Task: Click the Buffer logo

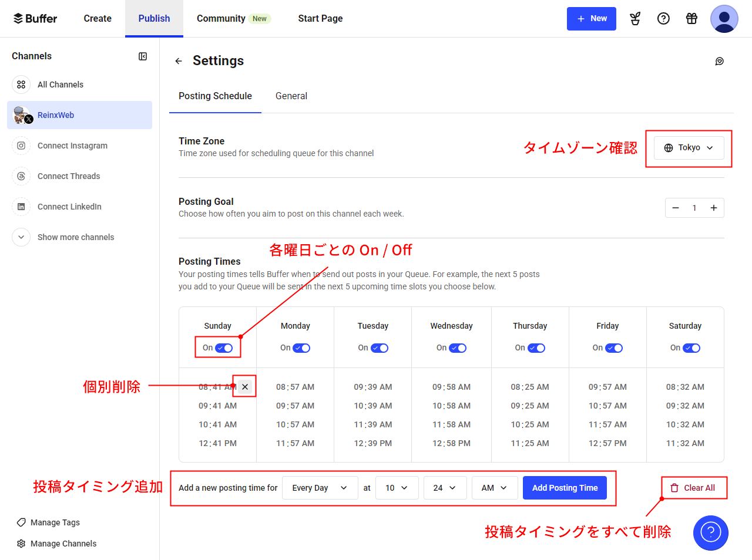Action: [35, 19]
